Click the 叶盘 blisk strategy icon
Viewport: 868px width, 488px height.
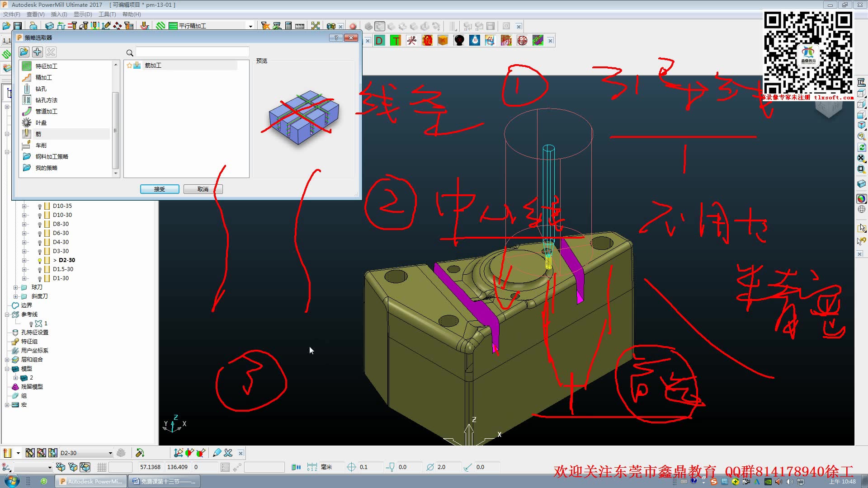tap(27, 122)
